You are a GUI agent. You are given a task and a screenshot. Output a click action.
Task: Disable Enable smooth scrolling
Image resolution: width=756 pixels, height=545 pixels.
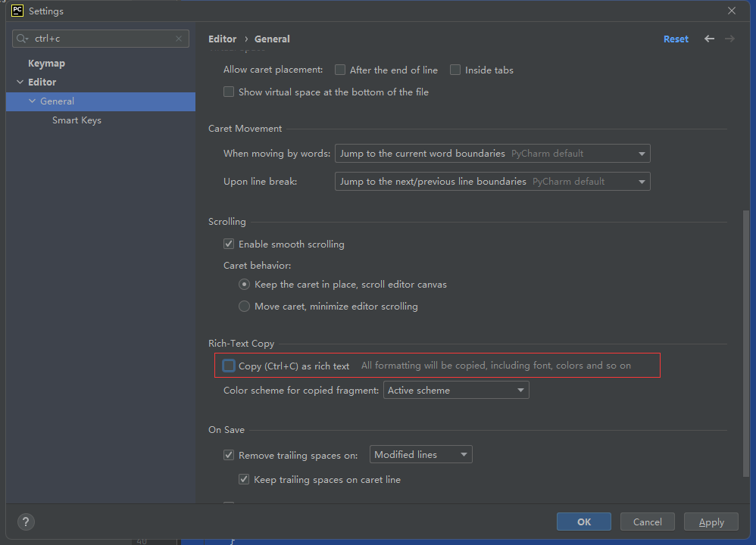229,244
